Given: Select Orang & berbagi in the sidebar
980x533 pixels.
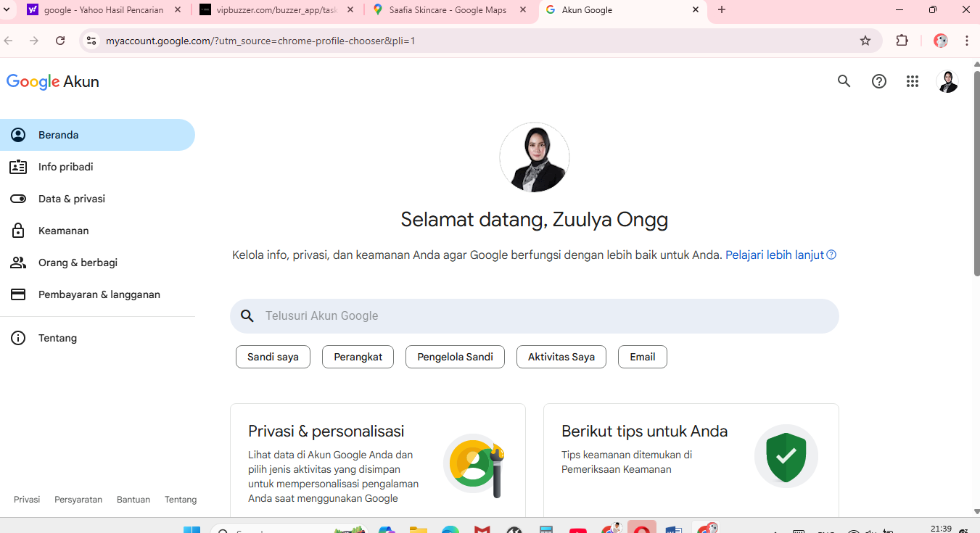Looking at the screenshot, I should [97, 263].
